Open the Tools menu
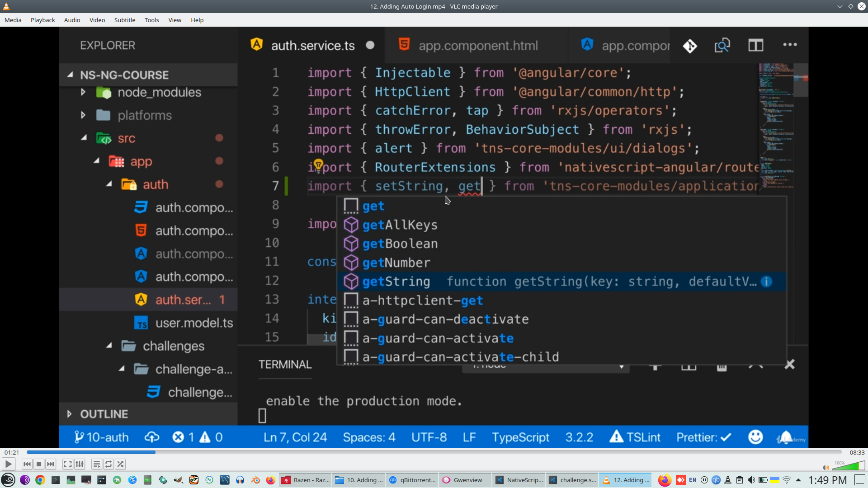 tap(151, 20)
